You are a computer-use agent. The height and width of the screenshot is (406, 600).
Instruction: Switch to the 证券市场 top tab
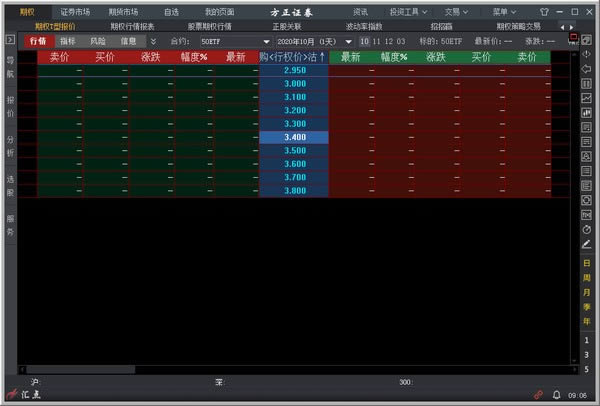[x=75, y=12]
